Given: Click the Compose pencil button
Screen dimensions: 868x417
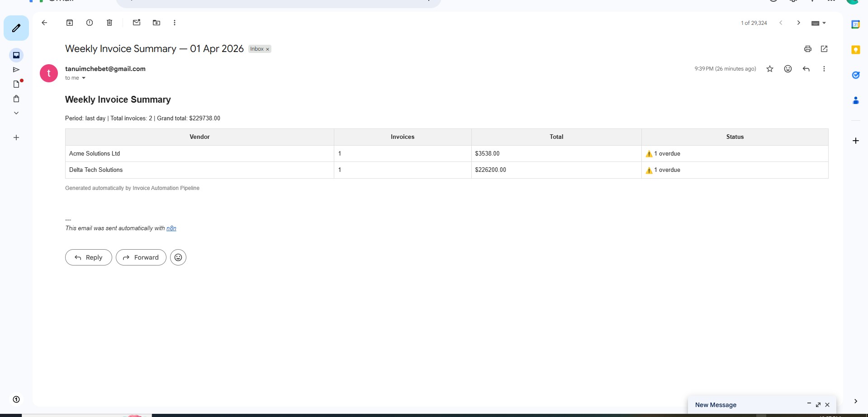Looking at the screenshot, I should (16, 28).
